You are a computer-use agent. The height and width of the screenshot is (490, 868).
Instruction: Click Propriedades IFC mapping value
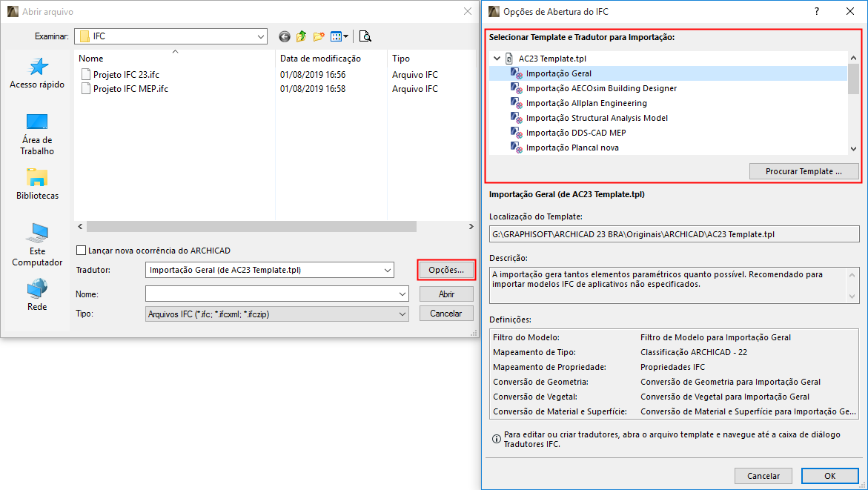[672, 367]
